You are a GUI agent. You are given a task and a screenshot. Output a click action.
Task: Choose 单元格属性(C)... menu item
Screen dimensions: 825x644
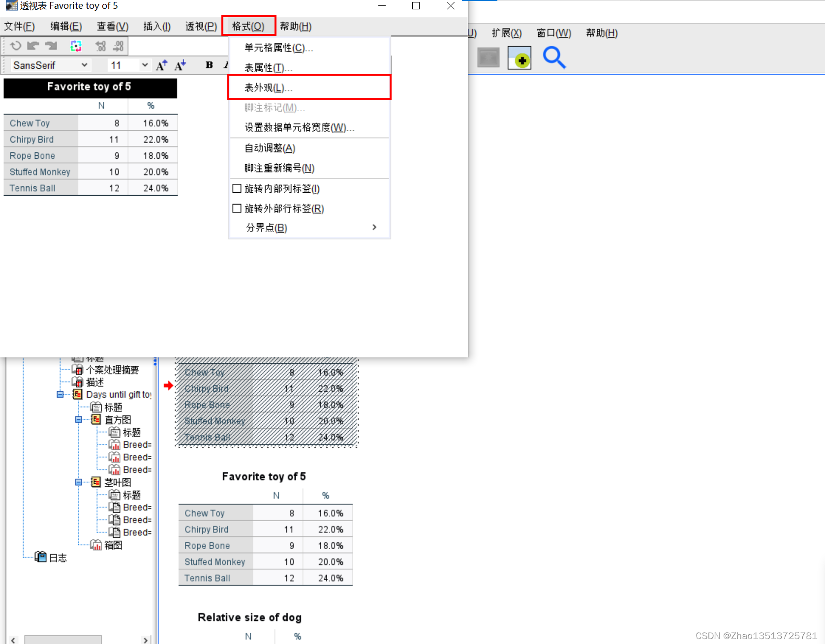click(310, 48)
